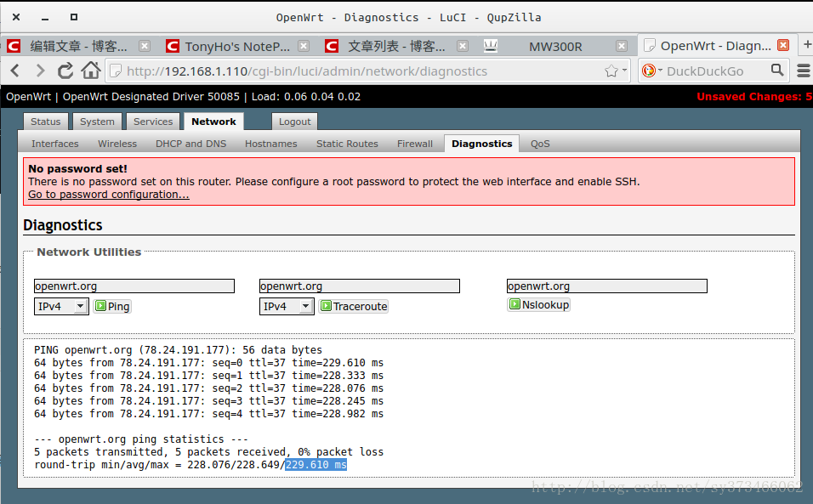This screenshot has height=504, width=813.
Task: Close the MW300R tab
Action: pyautogui.click(x=622, y=46)
